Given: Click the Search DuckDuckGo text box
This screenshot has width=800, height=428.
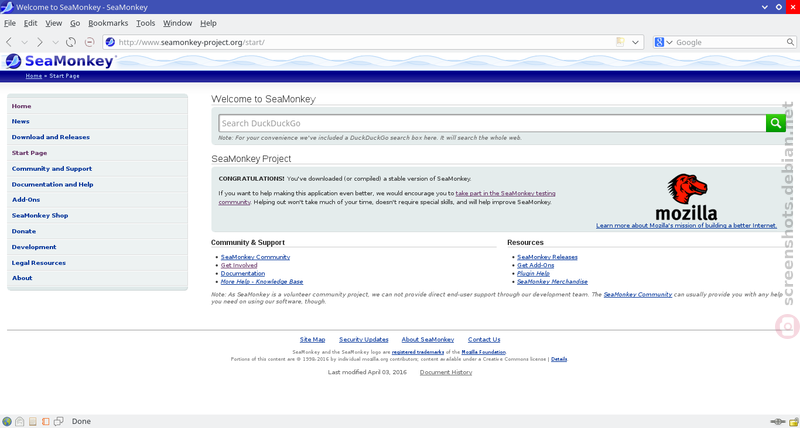Looking at the screenshot, I should tap(492, 123).
